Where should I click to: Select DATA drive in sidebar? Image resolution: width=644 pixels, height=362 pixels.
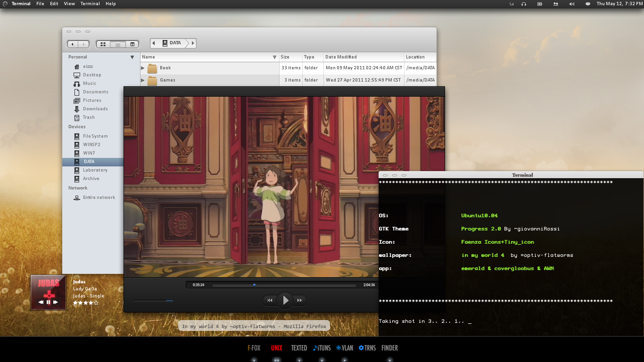click(93, 162)
